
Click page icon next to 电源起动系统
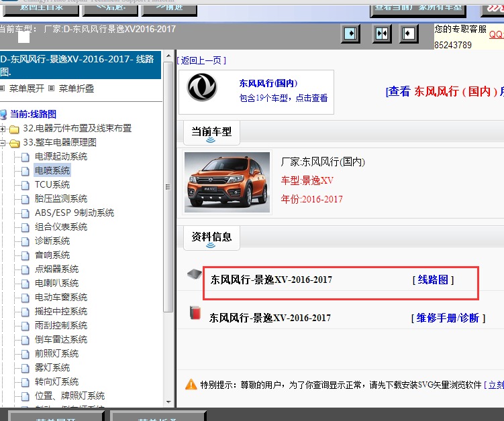click(26, 157)
